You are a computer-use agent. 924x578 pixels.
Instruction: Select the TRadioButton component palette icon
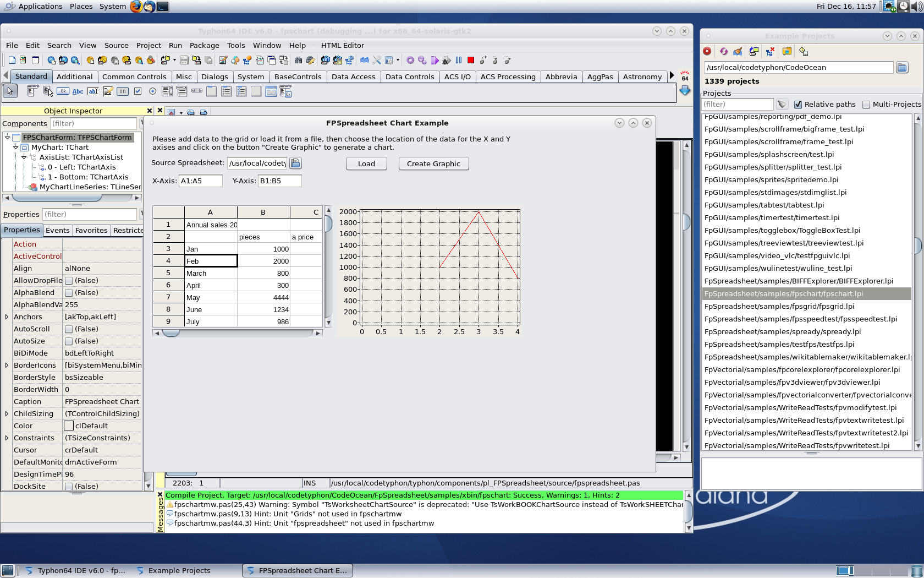pos(152,91)
